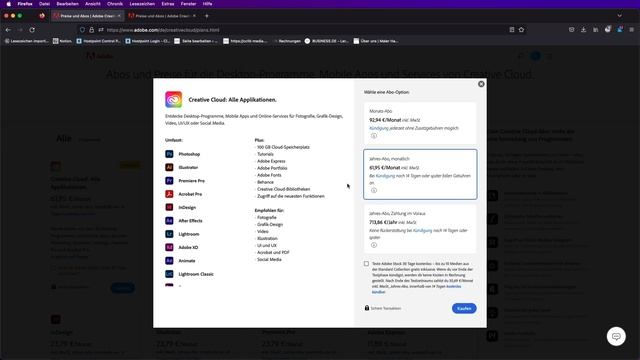Click the Lightroom app icon
The height and width of the screenshot is (360, 640).
click(x=169, y=234)
